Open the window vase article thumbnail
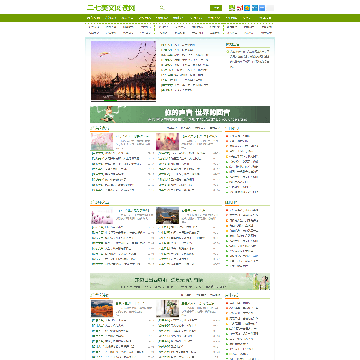Image resolution: width=360 pixels, height=360 pixels. click(167, 308)
